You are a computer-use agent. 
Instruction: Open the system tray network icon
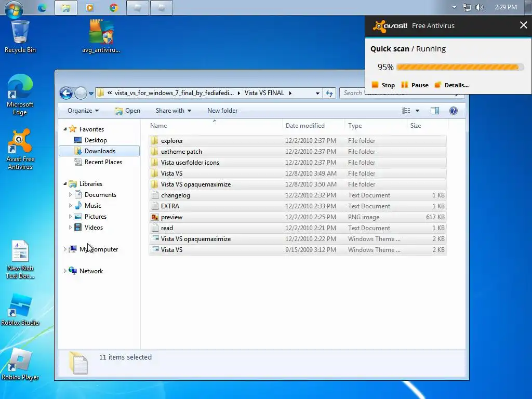point(467,7)
